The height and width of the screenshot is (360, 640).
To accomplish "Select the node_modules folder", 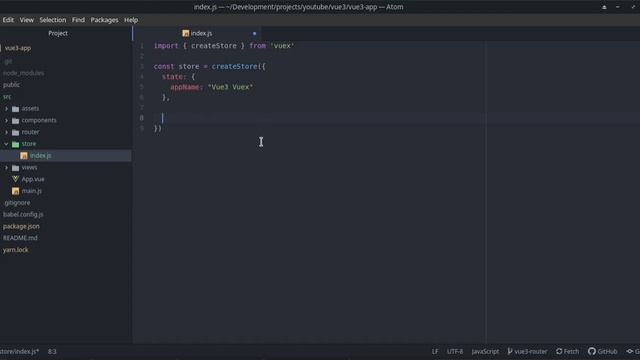I will click(x=24, y=73).
